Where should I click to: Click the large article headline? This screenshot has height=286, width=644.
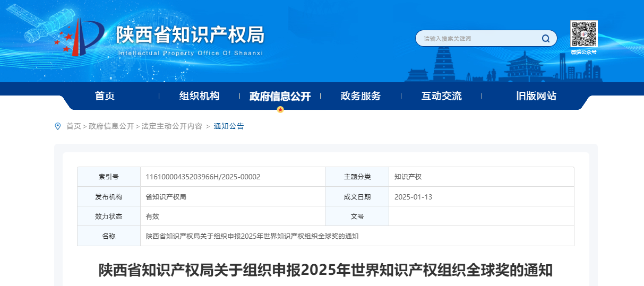click(x=325, y=270)
